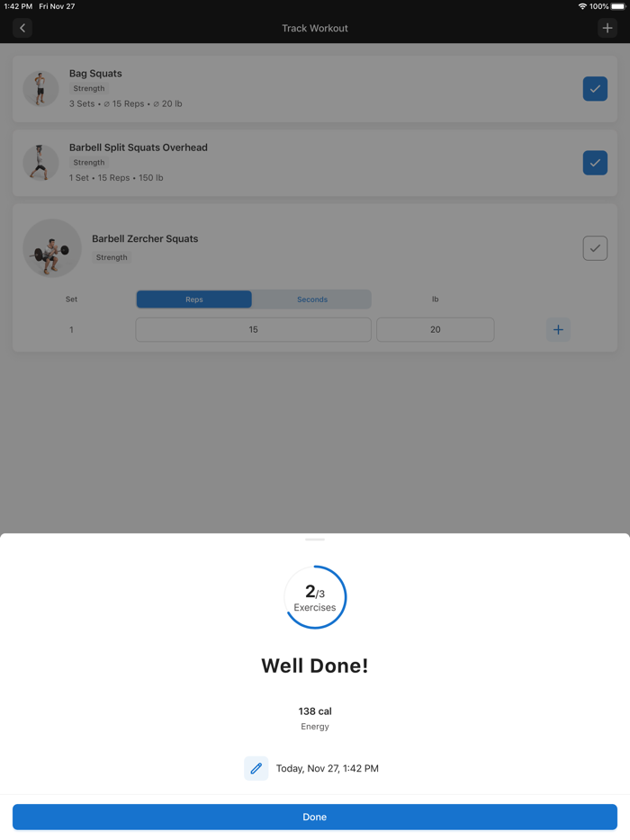This screenshot has height=840, width=630.
Task: Open the Bag Squats exercise title
Action: coord(95,74)
